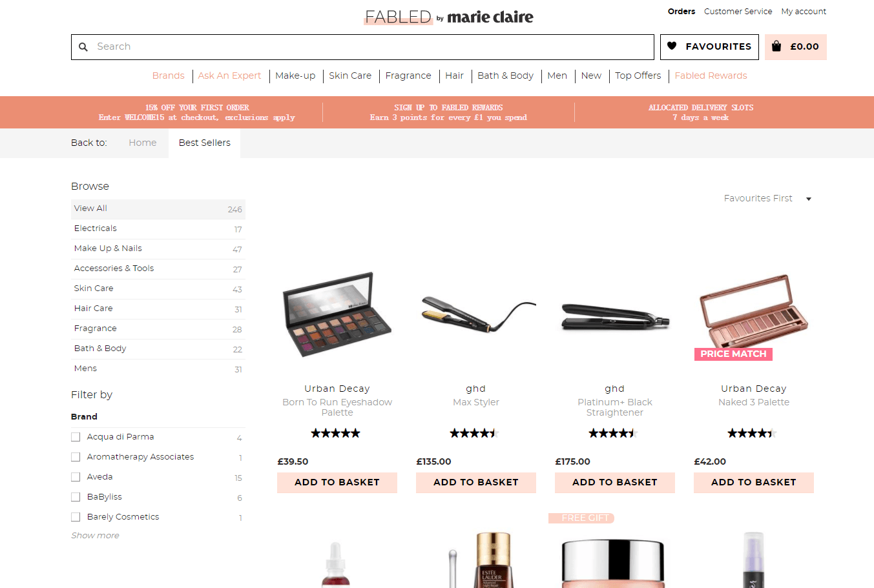Click star rating under Platinum+ Black Straightener
Screen dimensions: 874x588
(614, 433)
